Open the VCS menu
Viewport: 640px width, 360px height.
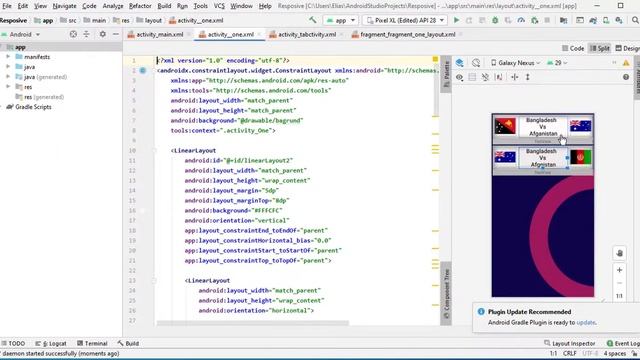tap(219, 6)
